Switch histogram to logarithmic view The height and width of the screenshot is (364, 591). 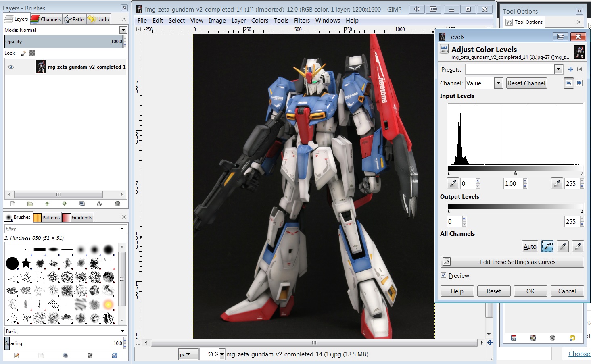click(x=579, y=83)
